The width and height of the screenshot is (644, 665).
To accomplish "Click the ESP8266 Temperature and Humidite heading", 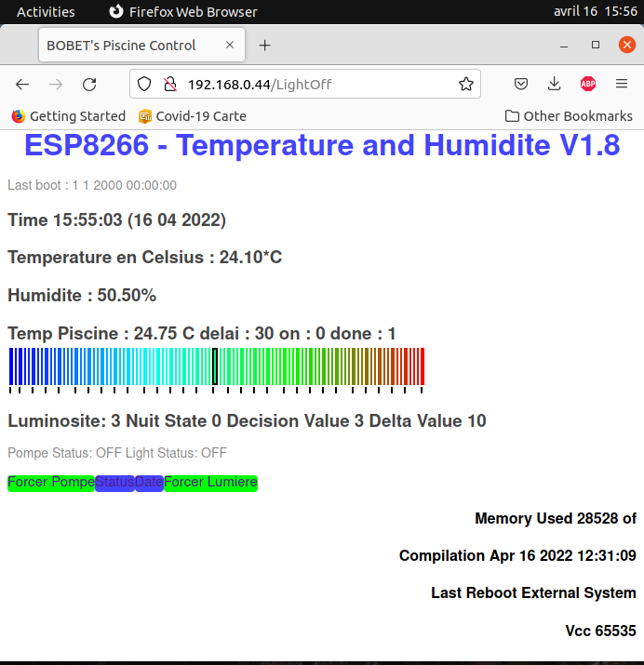I will (x=322, y=145).
